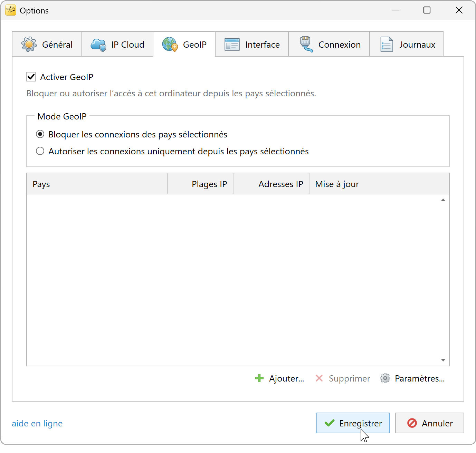Click the country list scroll up arrow
The width and height of the screenshot is (476, 453).
(x=443, y=200)
